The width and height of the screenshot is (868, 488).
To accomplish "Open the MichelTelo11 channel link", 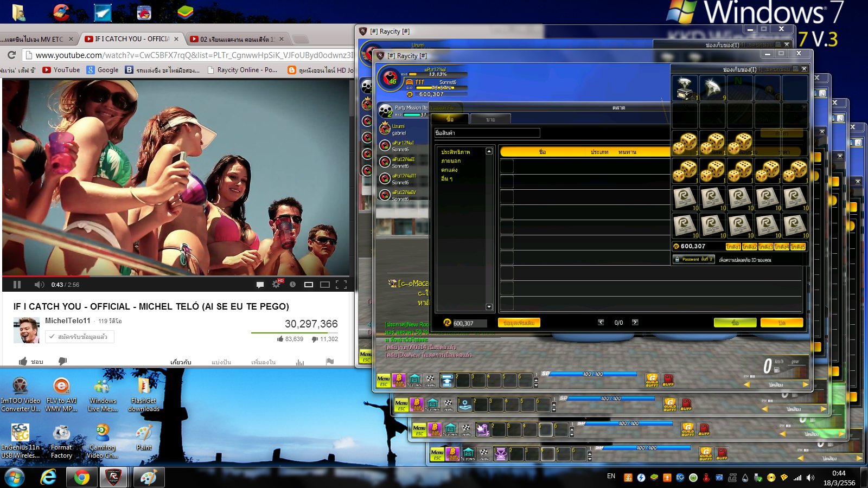I will point(68,320).
